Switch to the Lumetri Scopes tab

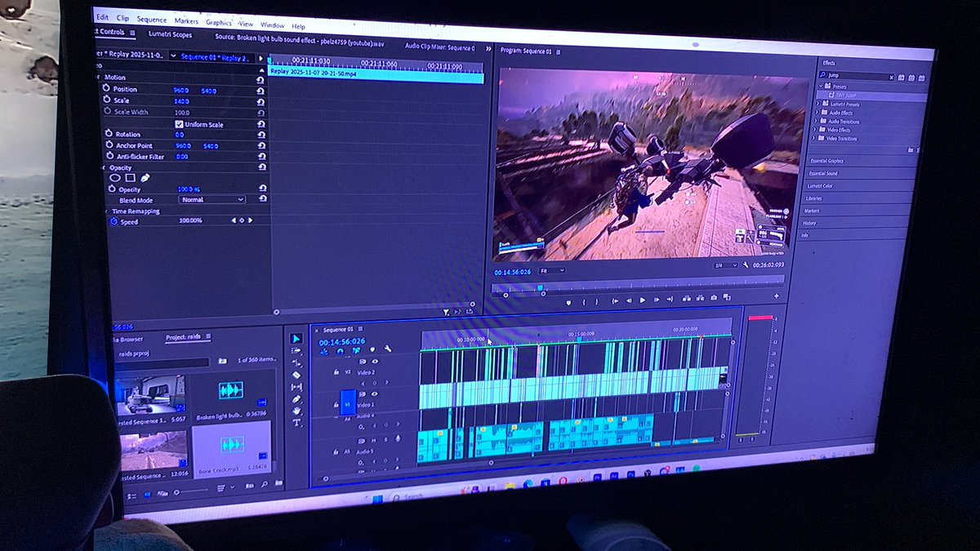(x=170, y=34)
